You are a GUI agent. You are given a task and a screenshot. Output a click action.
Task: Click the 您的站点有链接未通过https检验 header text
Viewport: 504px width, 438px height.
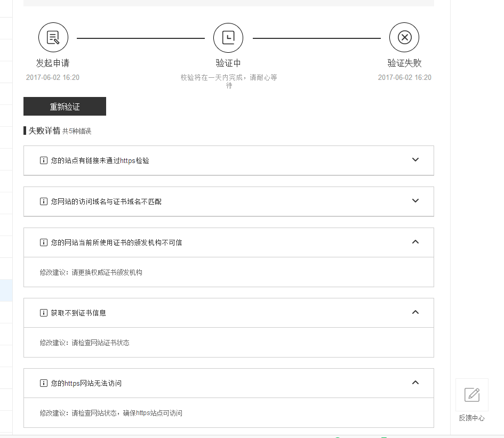click(x=100, y=160)
